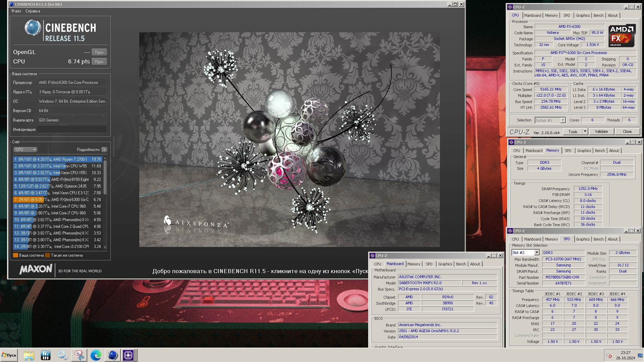Image resolution: width=644 pixels, height=362 pixels.
Task: Open the Справка menu
Action: (33, 11)
